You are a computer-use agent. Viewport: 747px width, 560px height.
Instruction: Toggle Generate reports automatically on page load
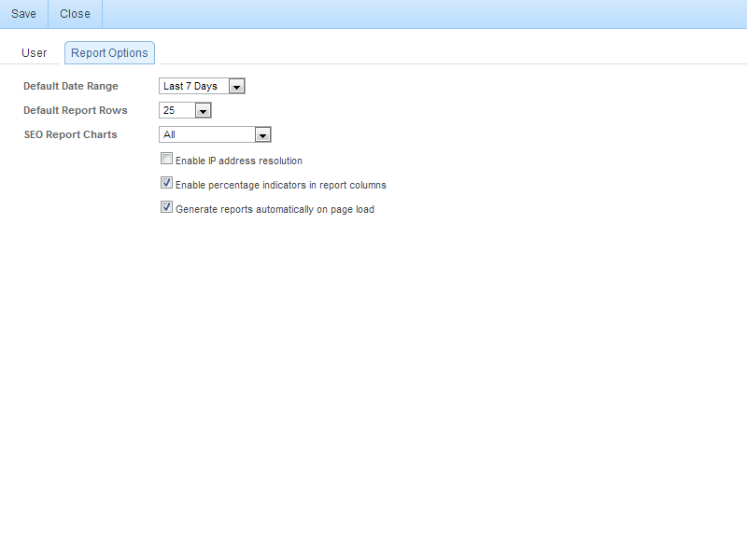166,207
